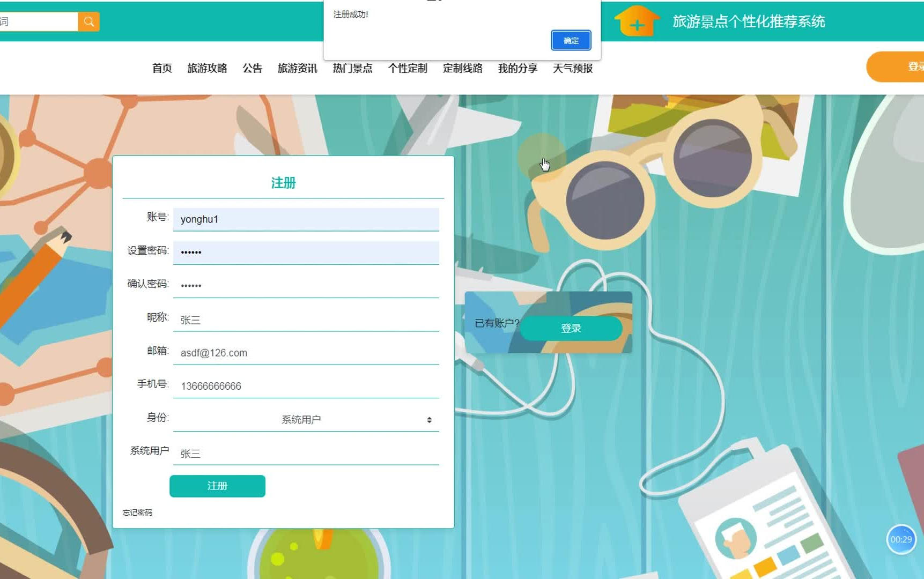
Task: Click the 注册成功! message text
Action: pyautogui.click(x=351, y=14)
